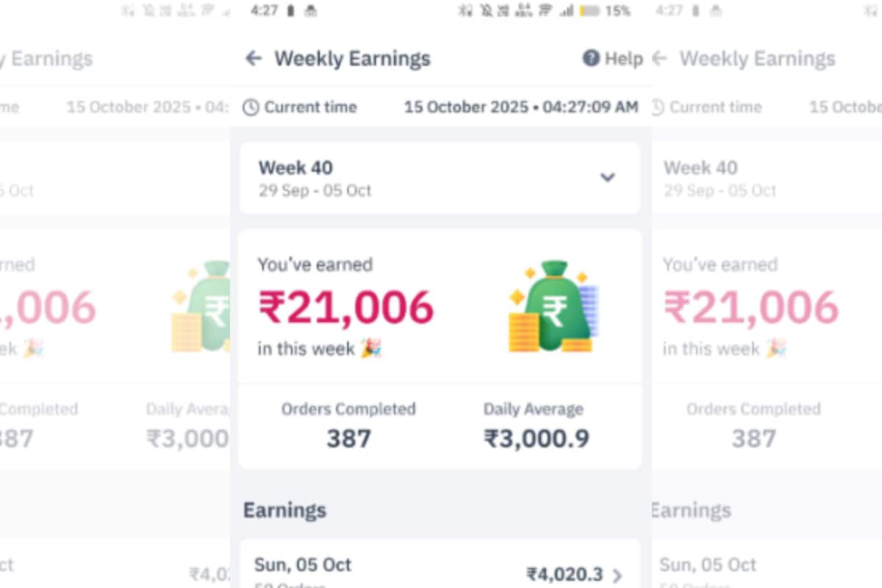Expand the Week 40 dropdown chevron

point(607,177)
